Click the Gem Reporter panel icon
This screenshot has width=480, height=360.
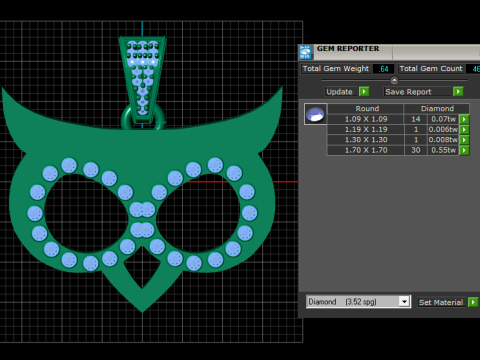tap(305, 52)
